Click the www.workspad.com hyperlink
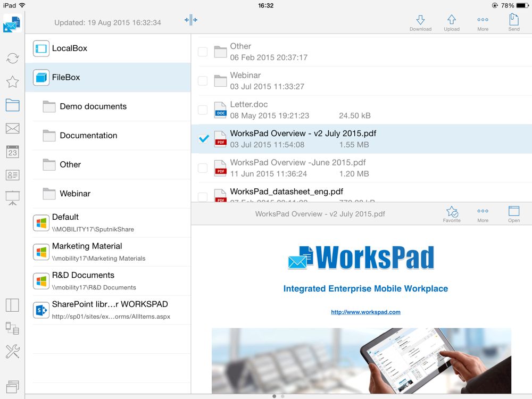Image resolution: width=532 pixels, height=399 pixels. click(366, 312)
